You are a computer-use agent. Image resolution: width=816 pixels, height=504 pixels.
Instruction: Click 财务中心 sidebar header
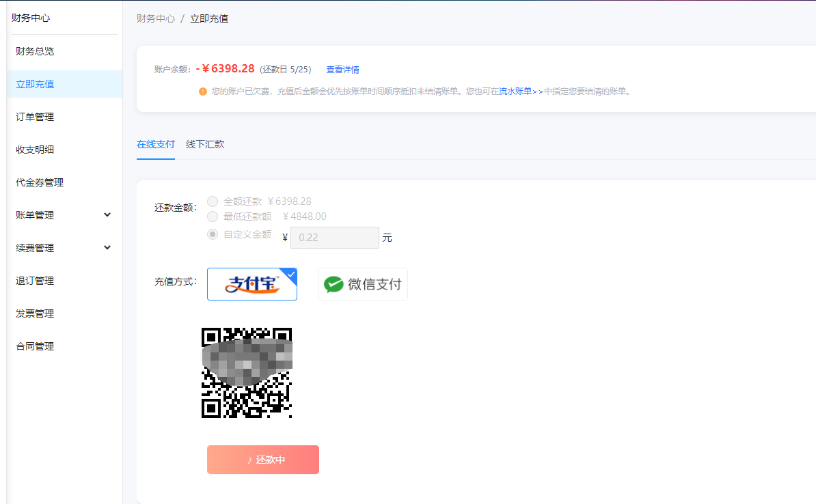31,18
